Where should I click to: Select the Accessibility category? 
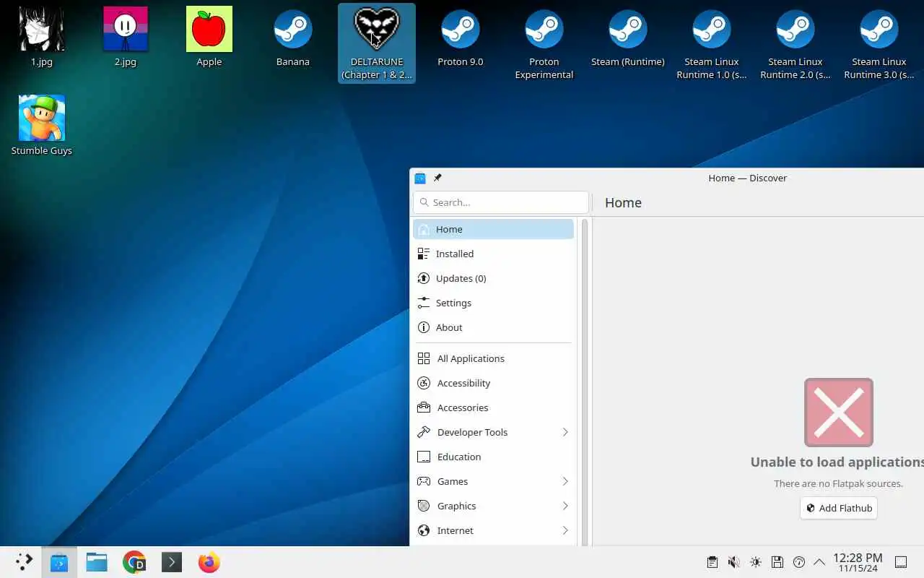pos(493,383)
